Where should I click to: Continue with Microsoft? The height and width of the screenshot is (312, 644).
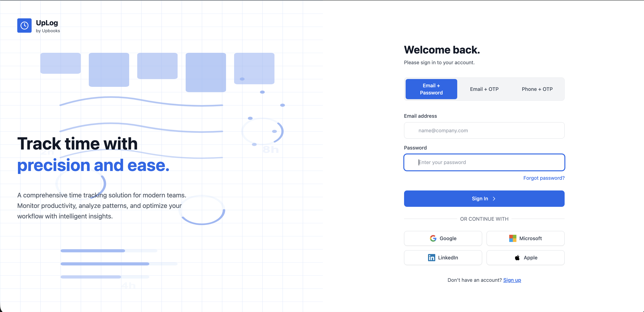click(526, 238)
